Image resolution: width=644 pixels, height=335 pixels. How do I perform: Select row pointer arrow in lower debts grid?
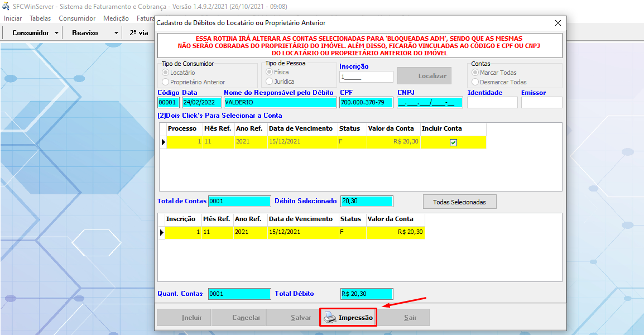[162, 232]
